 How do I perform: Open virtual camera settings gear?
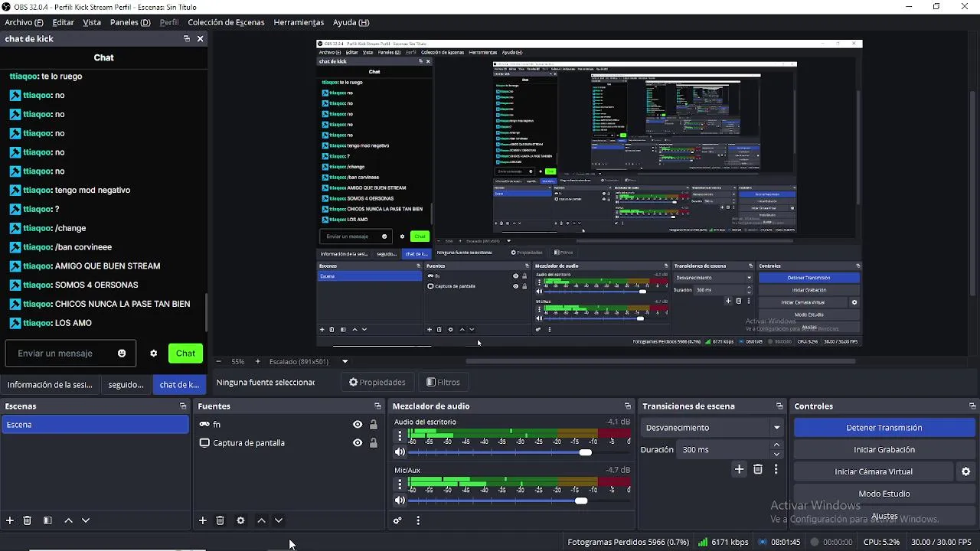[965, 471]
